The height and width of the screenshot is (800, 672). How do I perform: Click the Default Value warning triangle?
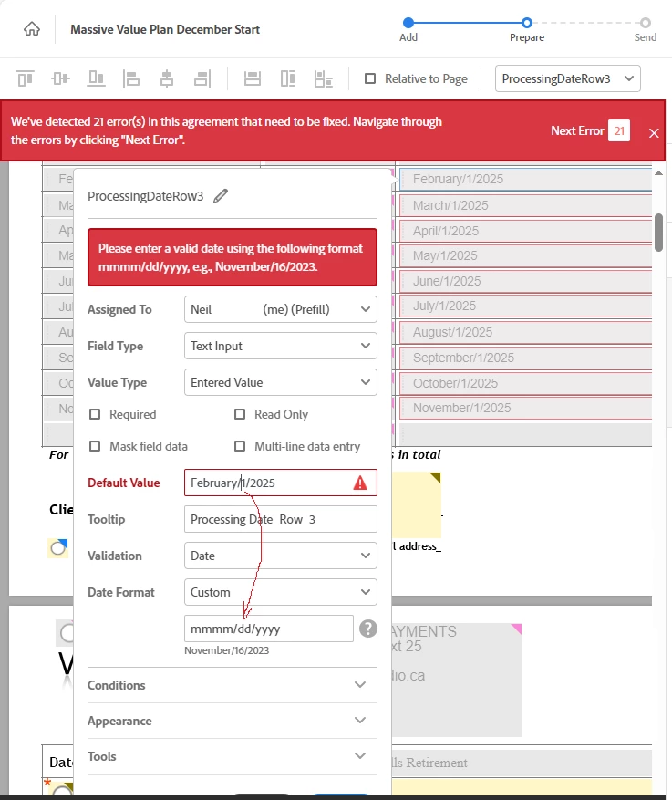pos(360,483)
